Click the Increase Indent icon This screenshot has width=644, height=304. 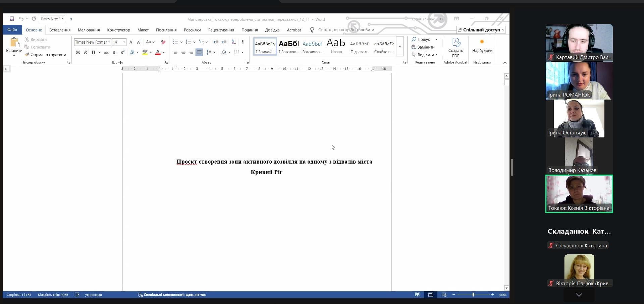click(x=224, y=42)
